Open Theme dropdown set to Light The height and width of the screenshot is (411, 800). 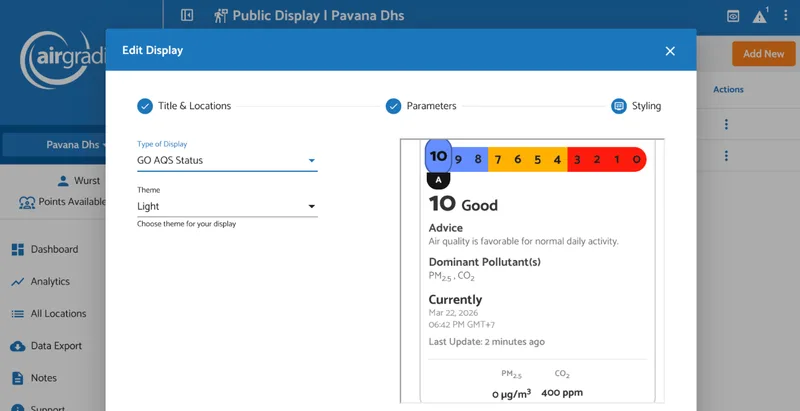coord(227,207)
